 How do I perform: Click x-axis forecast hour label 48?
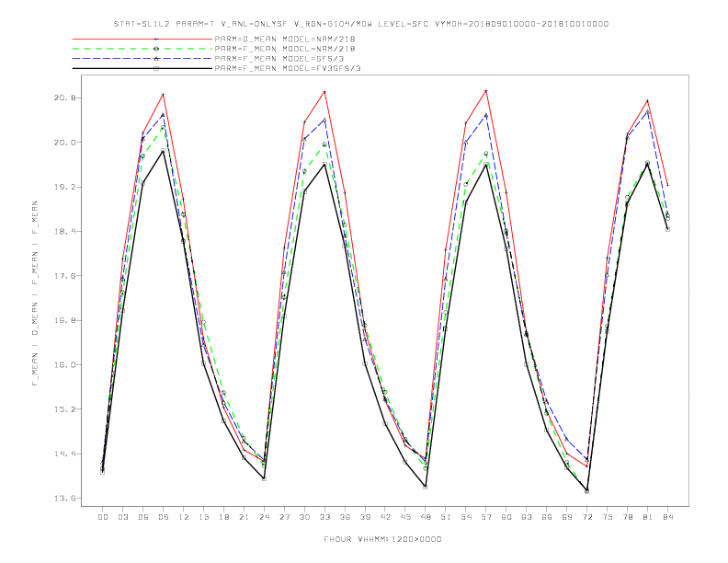click(x=426, y=517)
